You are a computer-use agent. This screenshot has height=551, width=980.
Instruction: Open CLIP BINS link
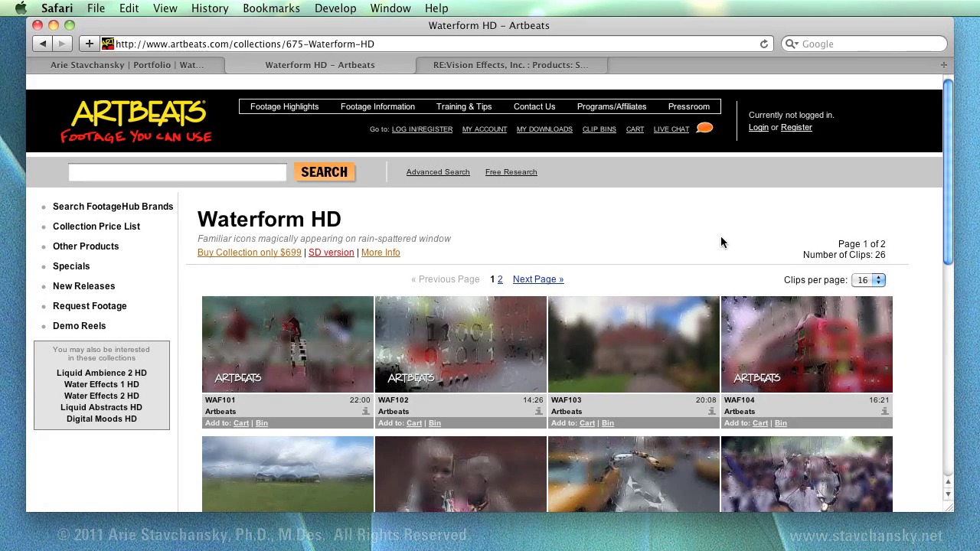point(599,129)
